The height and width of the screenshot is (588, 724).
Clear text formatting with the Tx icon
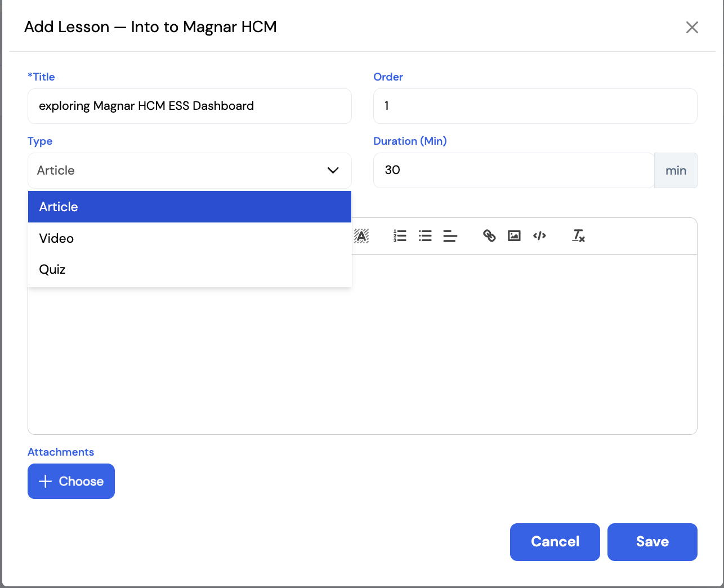click(578, 236)
